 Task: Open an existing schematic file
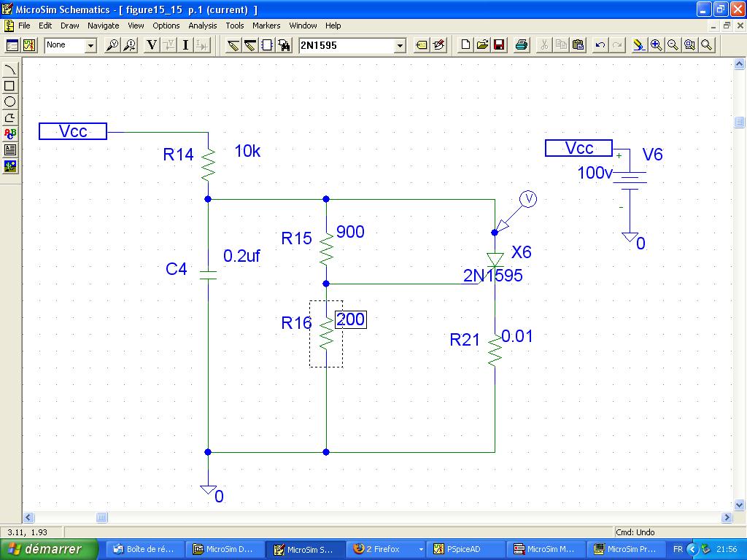coord(482,45)
